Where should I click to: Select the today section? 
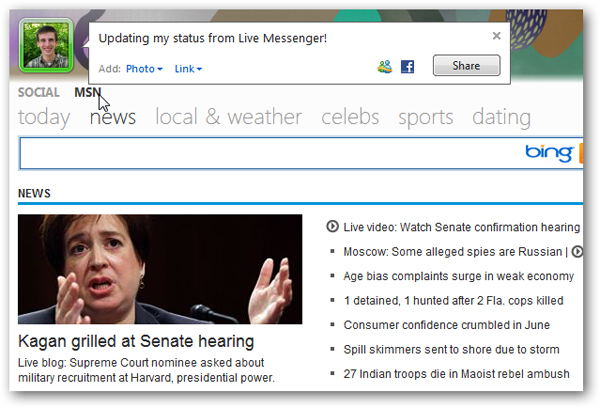[44, 117]
